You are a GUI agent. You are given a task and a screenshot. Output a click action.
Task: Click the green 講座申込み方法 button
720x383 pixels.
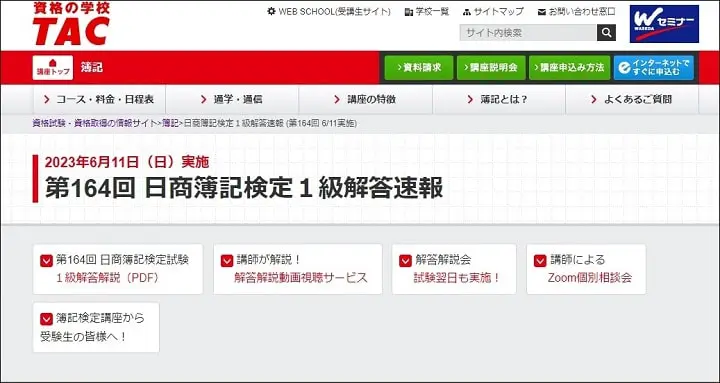569,68
